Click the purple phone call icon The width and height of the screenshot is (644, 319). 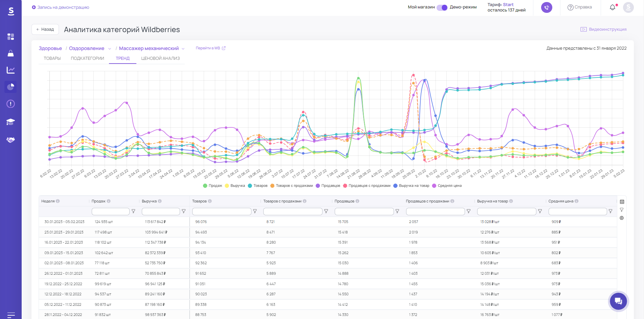click(547, 7)
